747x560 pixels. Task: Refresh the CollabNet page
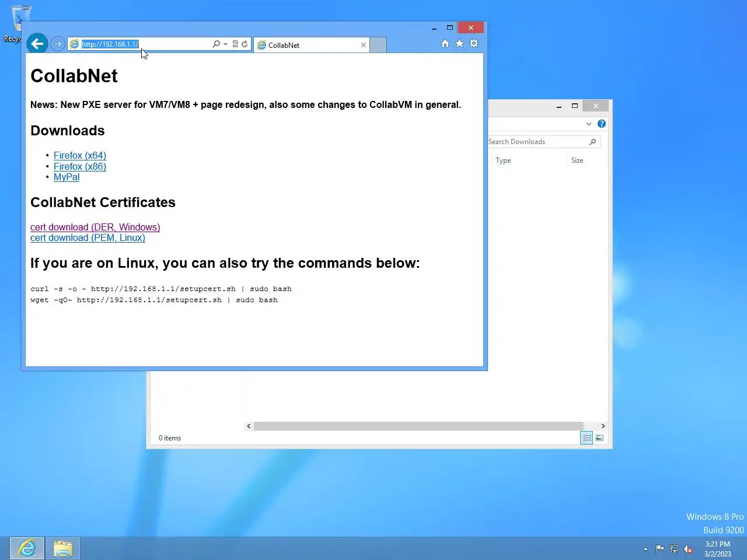coord(245,44)
